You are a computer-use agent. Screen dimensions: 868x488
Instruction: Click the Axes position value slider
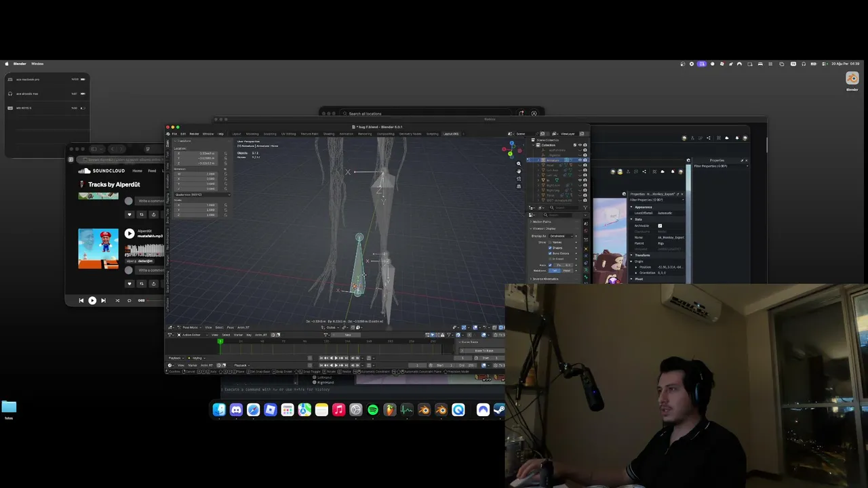pos(563,265)
